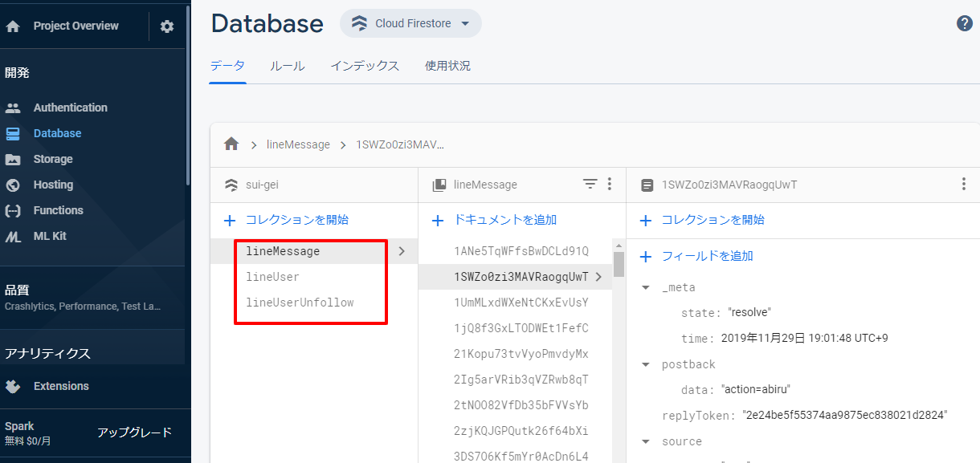This screenshot has height=463, width=980.
Task: Open Functions in sidebar
Action: (58, 210)
